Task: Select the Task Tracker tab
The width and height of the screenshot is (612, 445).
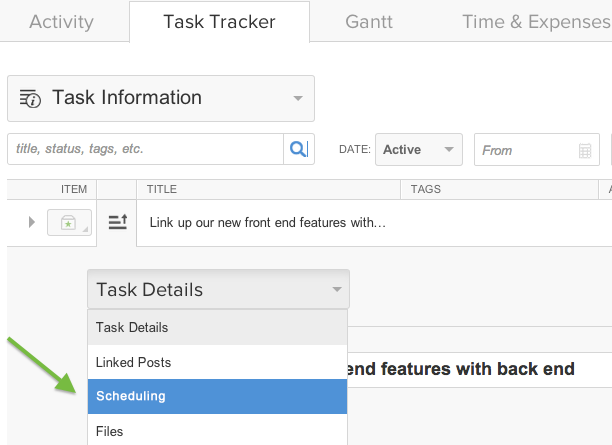Action: [219, 21]
